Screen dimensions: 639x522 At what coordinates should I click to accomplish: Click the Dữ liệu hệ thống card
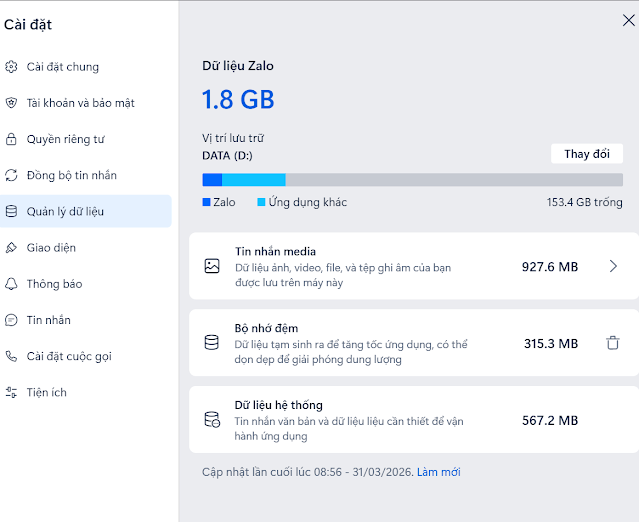point(414,420)
